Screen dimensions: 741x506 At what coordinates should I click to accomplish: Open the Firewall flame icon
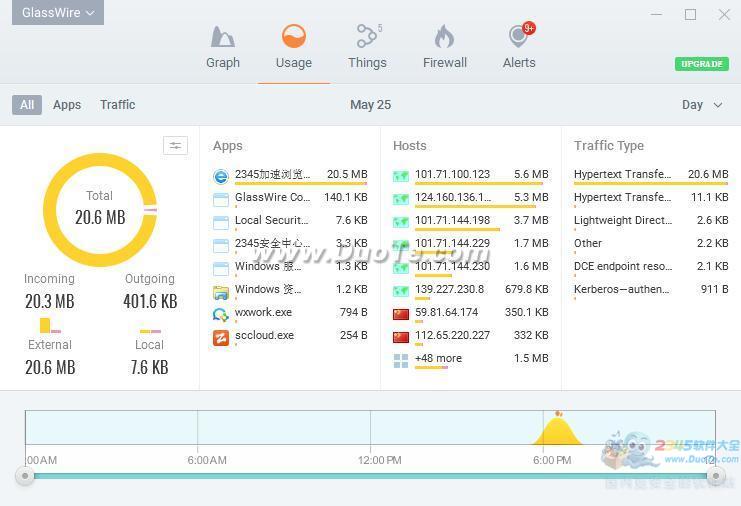[444, 36]
